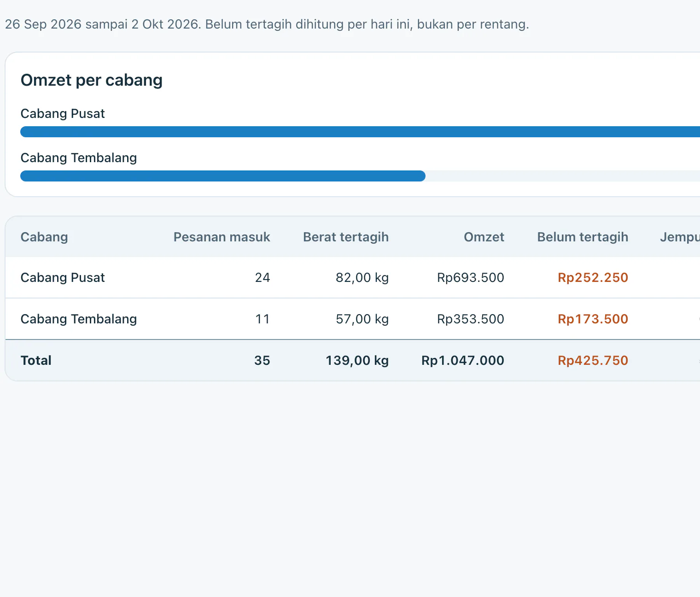Click the Rp425.750 total unbilled amount
This screenshot has width=700, height=597.
pos(593,360)
